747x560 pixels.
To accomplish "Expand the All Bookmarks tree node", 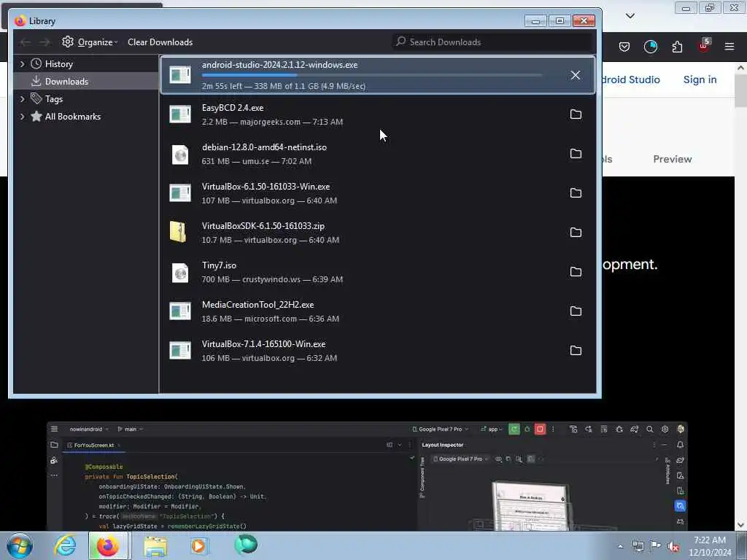I will [x=22, y=117].
